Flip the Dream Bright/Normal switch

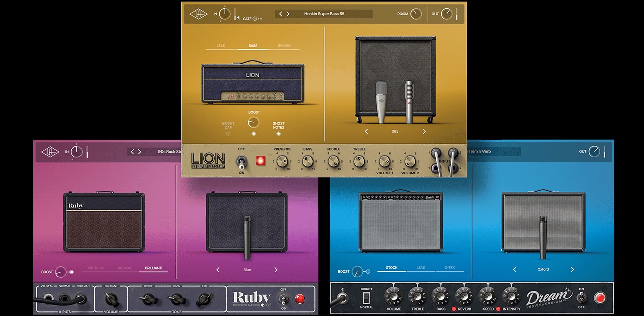(x=367, y=298)
